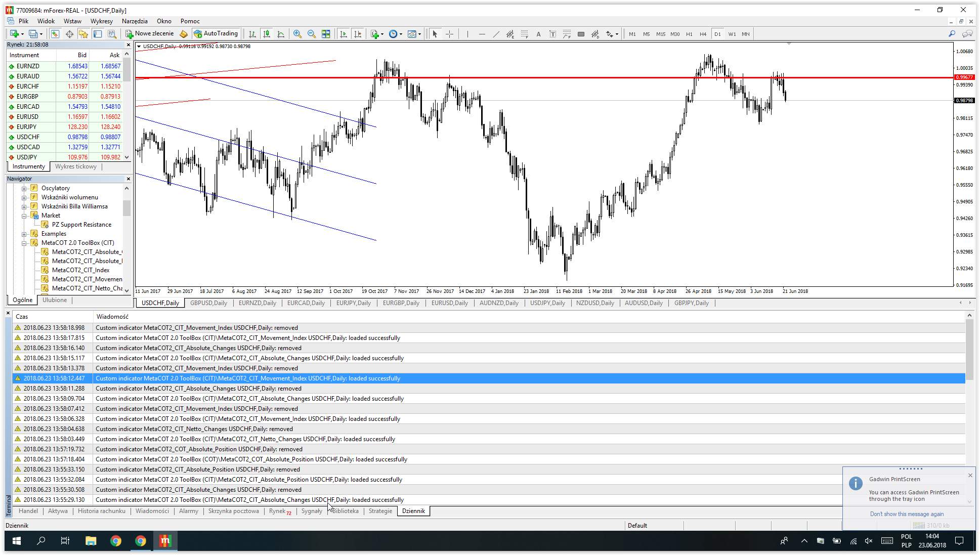
Task: Select the Crosshair cursor tool
Action: (449, 34)
